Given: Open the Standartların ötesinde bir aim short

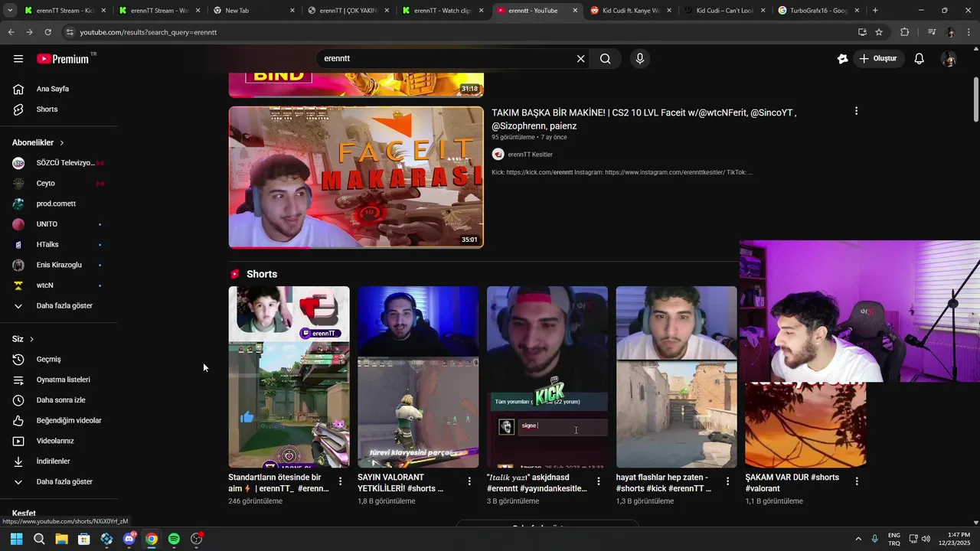Looking at the screenshot, I should 289,377.
